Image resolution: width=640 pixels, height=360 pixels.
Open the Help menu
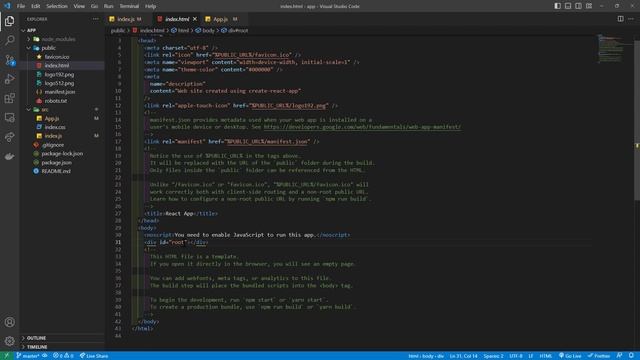coord(150,6)
